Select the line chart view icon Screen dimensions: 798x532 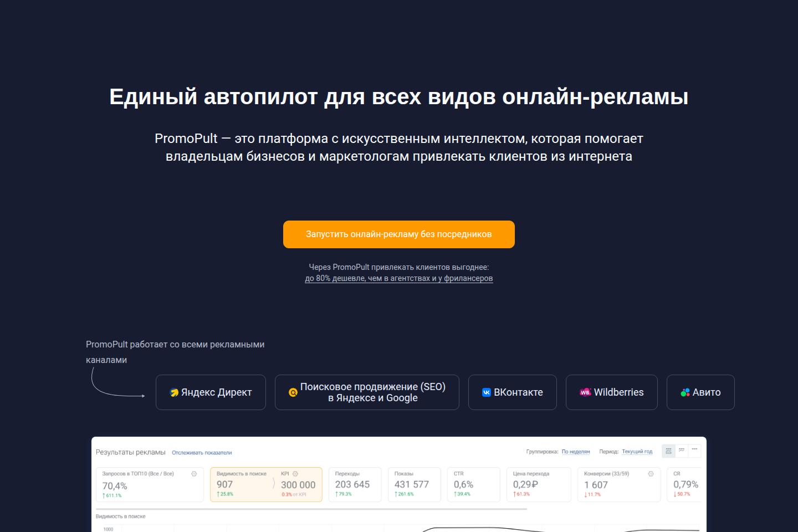point(682,451)
